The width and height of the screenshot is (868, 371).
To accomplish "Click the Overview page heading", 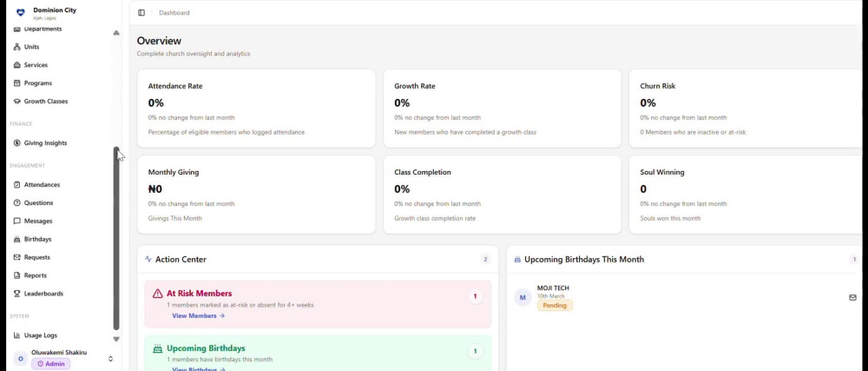I will (x=159, y=41).
